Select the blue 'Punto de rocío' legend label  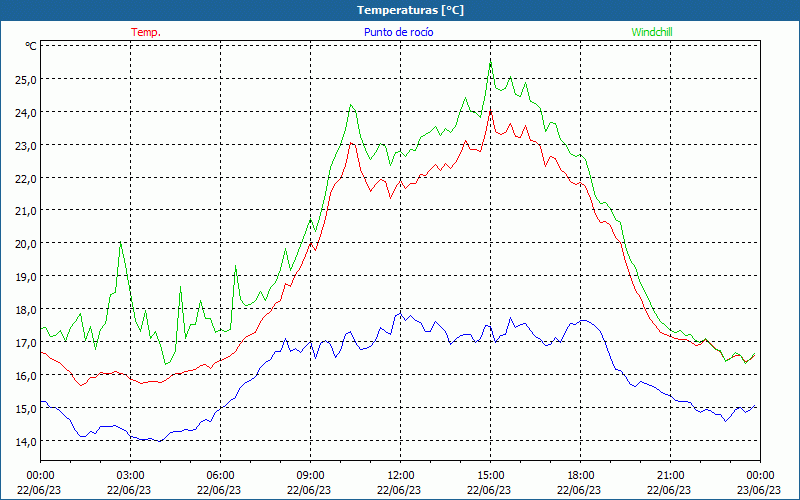(398, 32)
